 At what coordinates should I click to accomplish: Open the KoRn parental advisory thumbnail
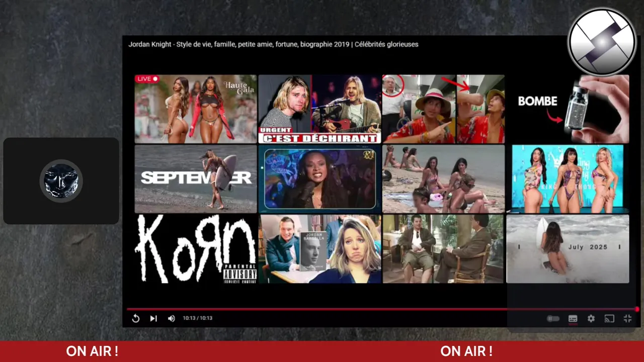[x=196, y=249]
